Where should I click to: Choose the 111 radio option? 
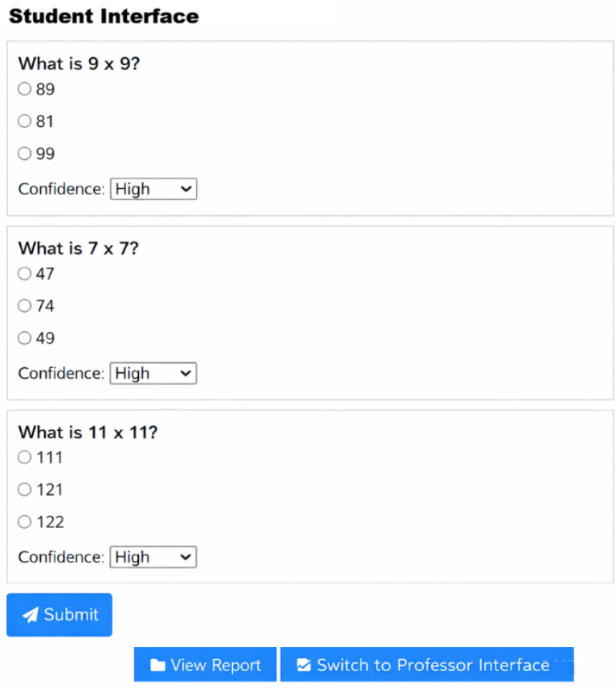click(x=25, y=457)
